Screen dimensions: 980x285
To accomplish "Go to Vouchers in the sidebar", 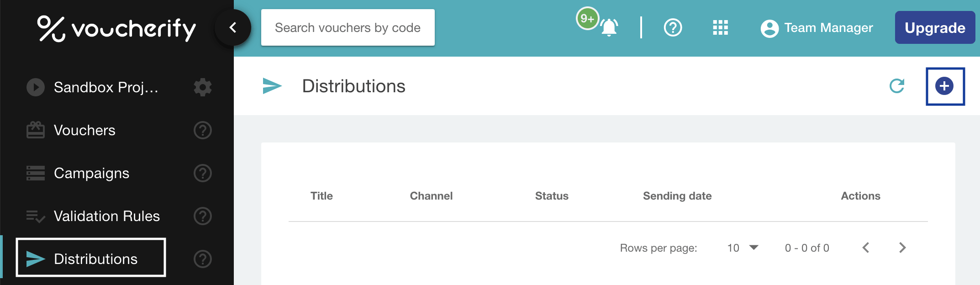I will (84, 130).
